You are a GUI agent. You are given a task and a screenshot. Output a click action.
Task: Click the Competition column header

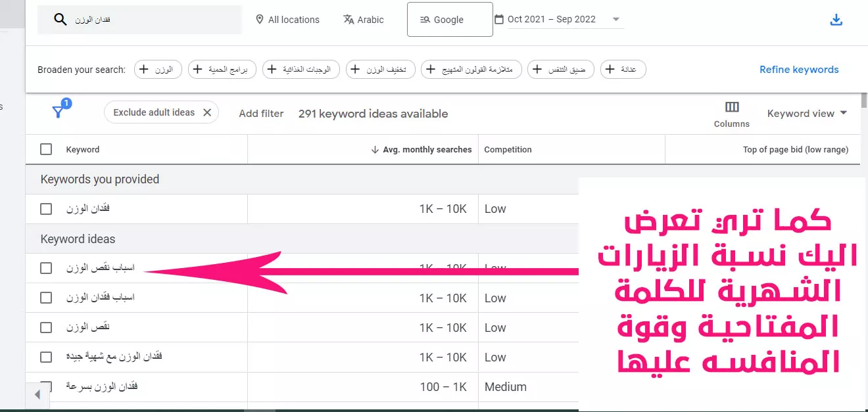508,150
